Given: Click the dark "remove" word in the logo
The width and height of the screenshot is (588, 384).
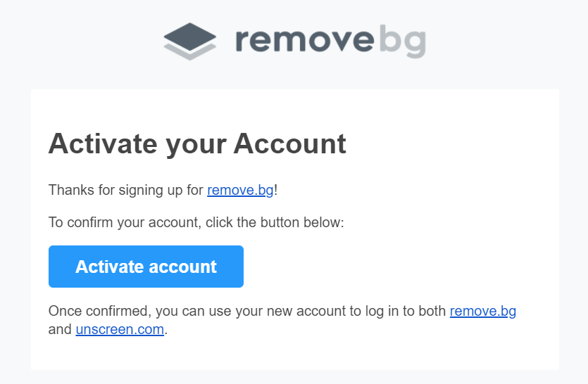Looking at the screenshot, I should (305, 40).
